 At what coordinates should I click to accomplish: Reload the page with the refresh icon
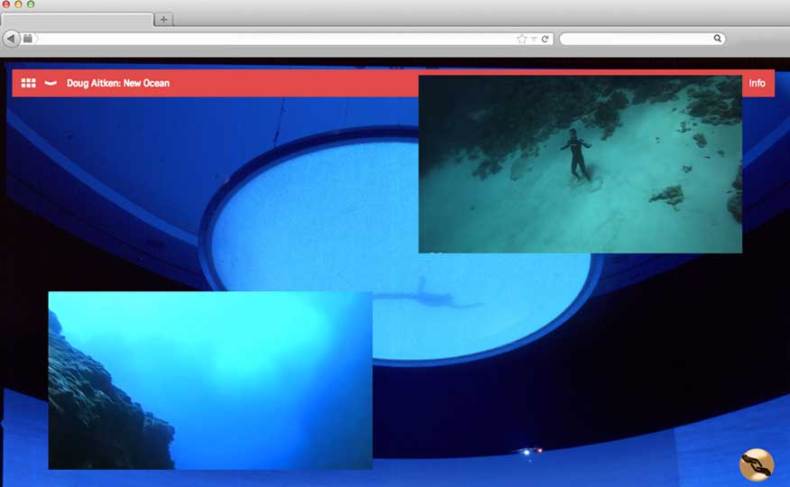click(x=545, y=39)
